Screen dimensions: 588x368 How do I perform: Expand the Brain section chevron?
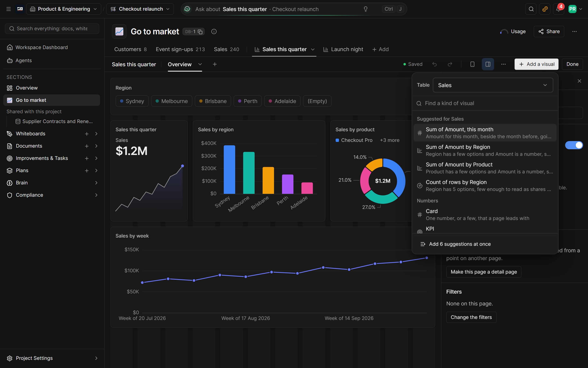click(96, 183)
